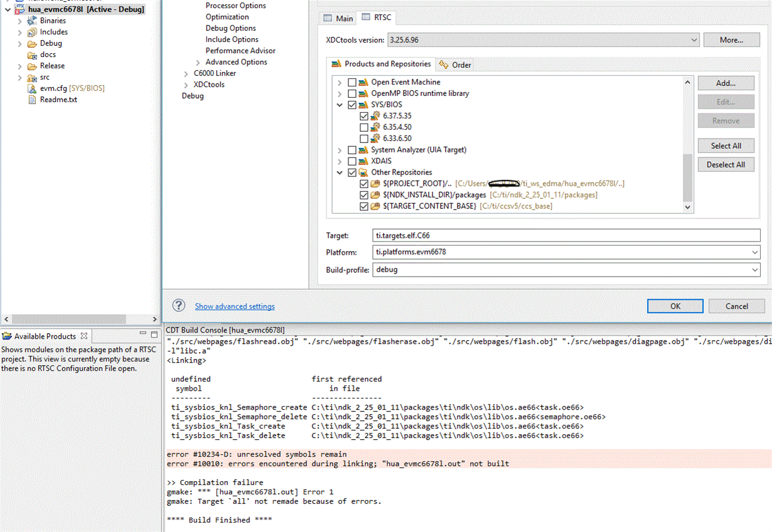
Task: Click the hua_evmc6678l RTSC project icon
Action: coord(20,9)
